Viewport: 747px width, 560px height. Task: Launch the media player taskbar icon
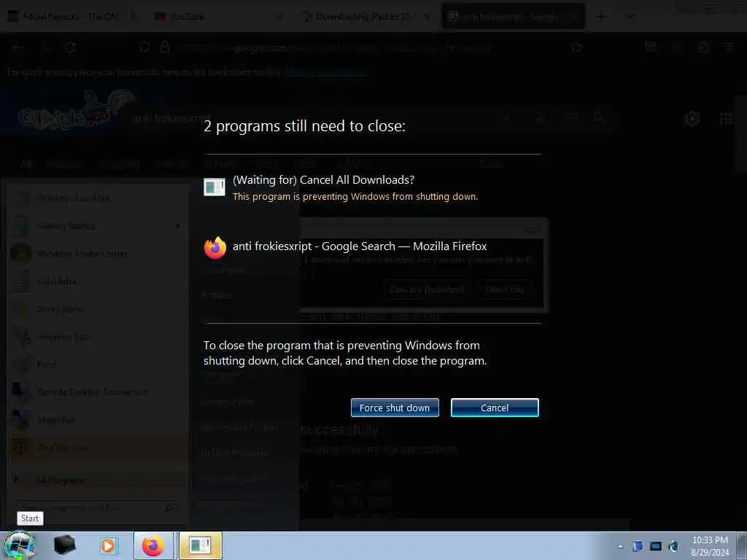click(x=108, y=545)
